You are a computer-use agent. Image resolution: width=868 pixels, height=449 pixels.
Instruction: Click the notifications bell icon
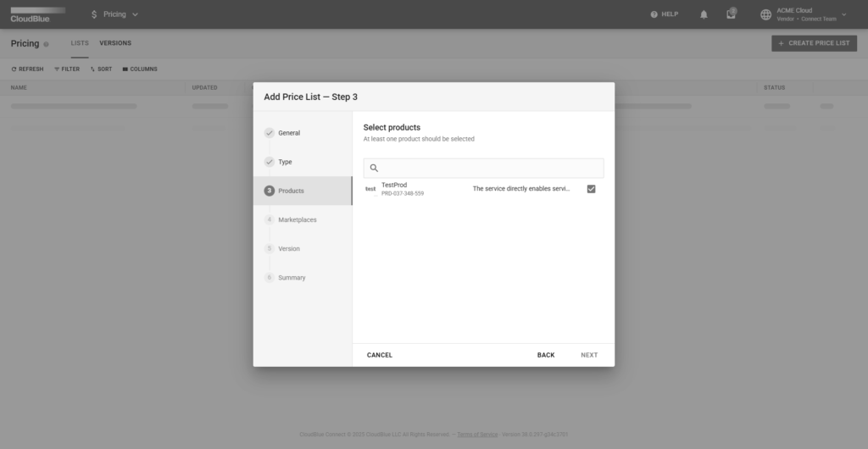coord(704,14)
